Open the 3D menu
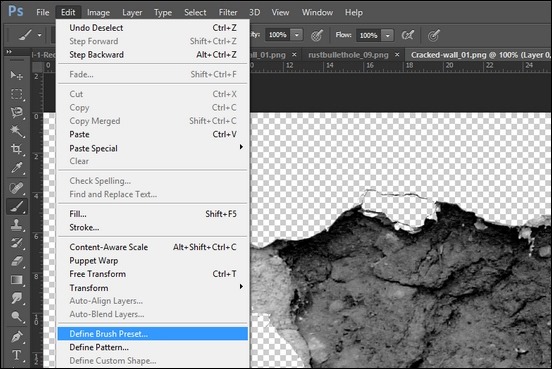 (x=255, y=12)
